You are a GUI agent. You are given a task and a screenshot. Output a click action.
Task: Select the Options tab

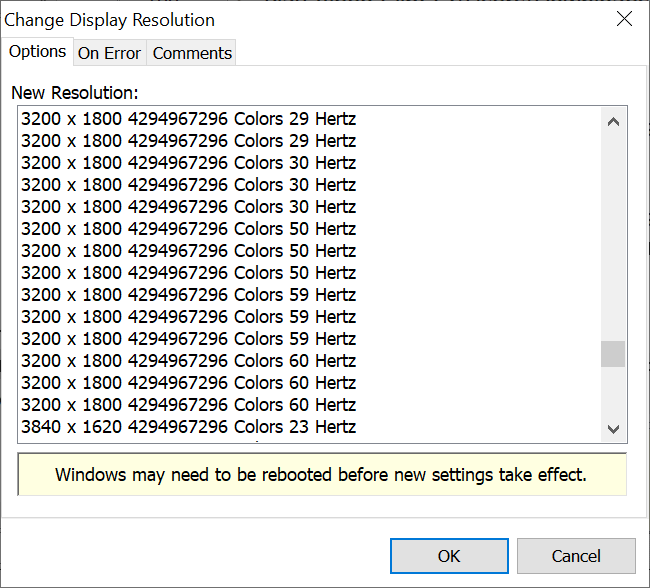(x=38, y=51)
